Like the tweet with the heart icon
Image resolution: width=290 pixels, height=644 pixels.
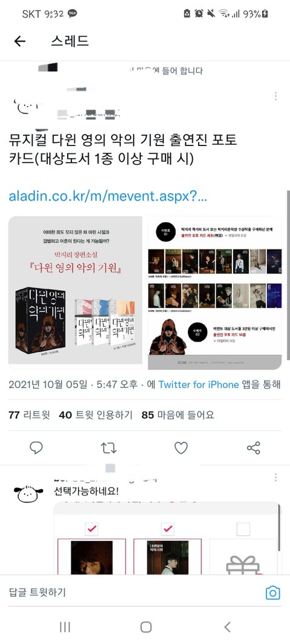(x=181, y=448)
